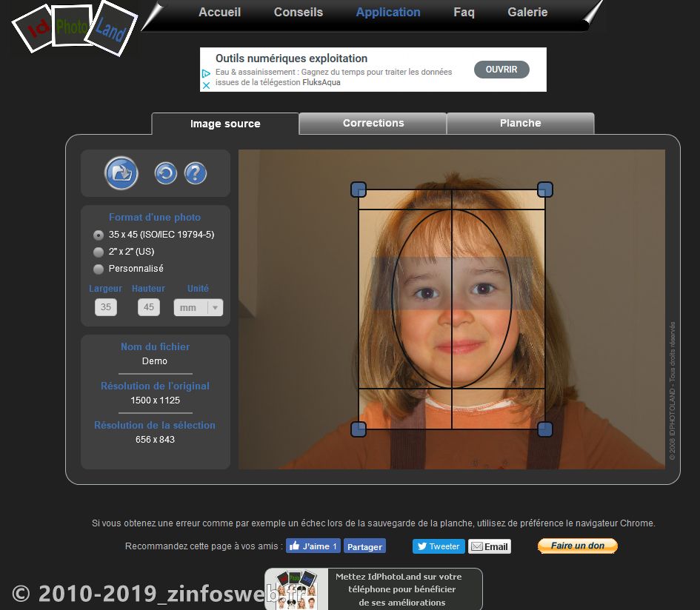Select the 35 x 45 (ISO/IEC 19794-5) format
This screenshot has width=700, height=610.
tap(98, 235)
